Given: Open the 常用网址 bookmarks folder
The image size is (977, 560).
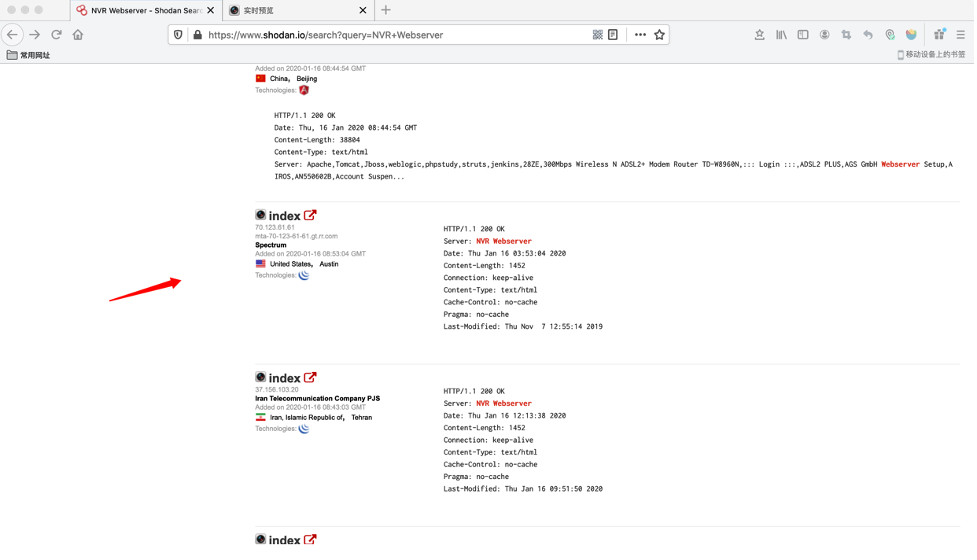Looking at the screenshot, I should coord(28,55).
